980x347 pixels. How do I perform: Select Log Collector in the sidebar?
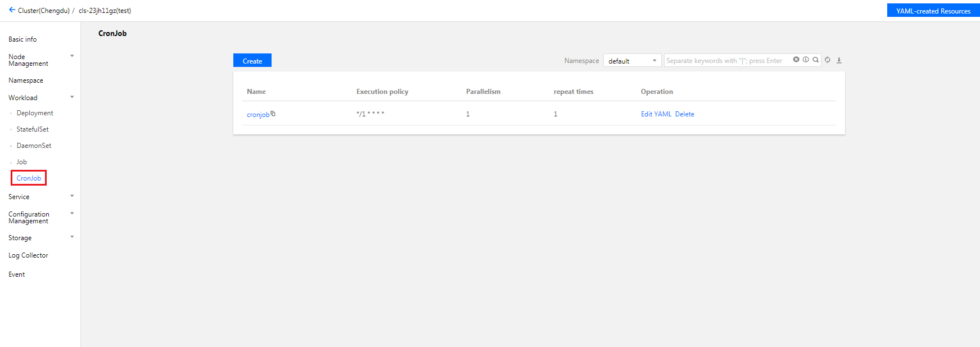28,255
